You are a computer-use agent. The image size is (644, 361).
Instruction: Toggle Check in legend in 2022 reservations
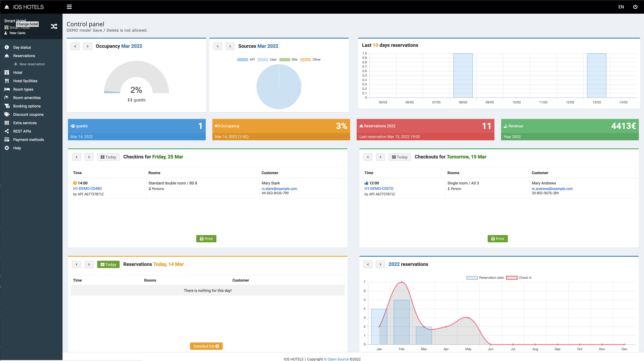point(519,278)
